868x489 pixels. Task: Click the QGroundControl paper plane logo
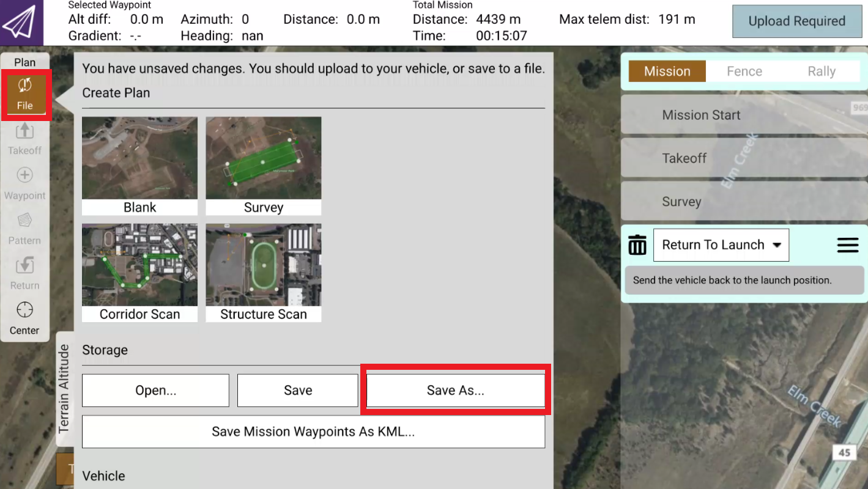[x=21, y=23]
